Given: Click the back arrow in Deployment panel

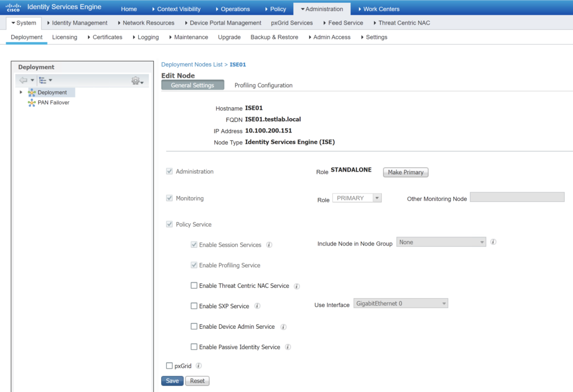Looking at the screenshot, I should (23, 81).
